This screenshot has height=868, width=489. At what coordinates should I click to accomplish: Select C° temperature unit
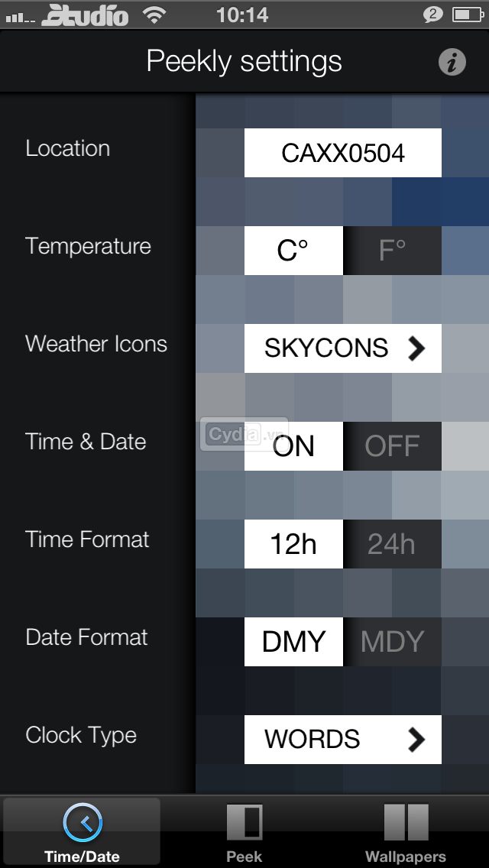[x=293, y=251]
